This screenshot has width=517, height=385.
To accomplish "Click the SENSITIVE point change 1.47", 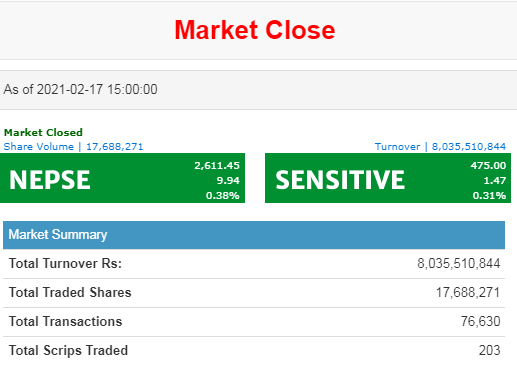I will pyautogui.click(x=495, y=180).
